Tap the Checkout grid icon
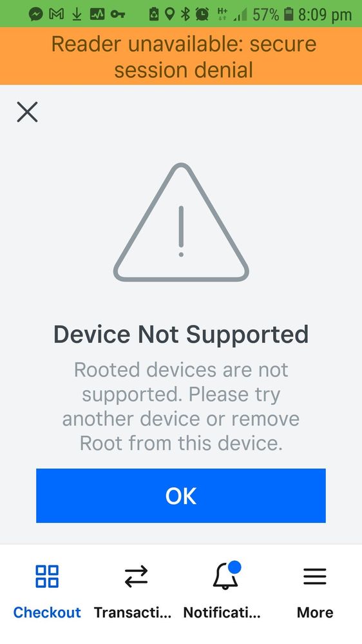 coord(47,576)
